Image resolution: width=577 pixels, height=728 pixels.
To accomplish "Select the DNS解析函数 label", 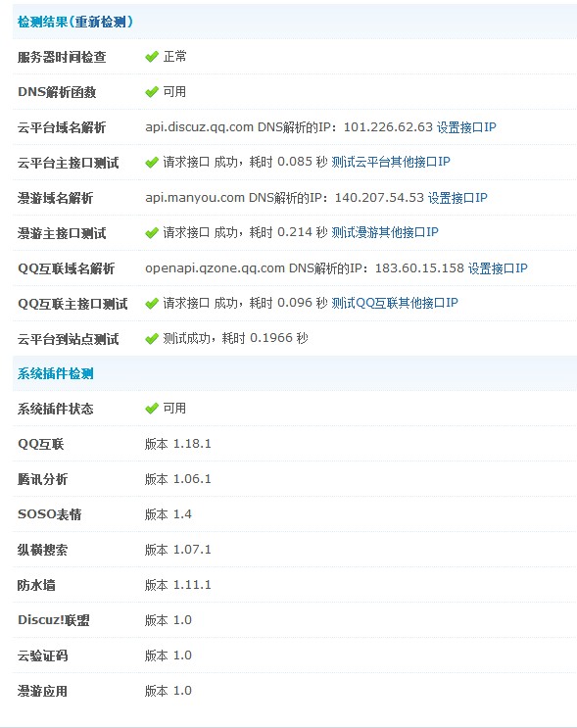I will click(x=57, y=92).
